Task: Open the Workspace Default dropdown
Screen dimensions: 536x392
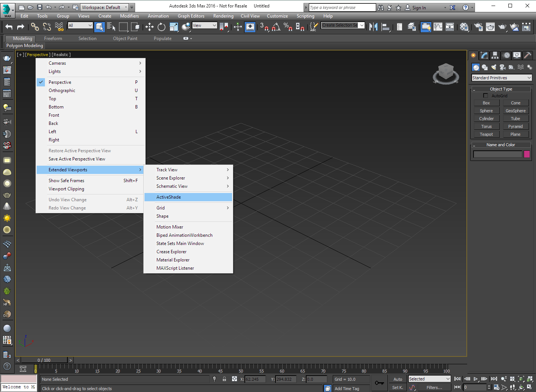Action: 105,7
